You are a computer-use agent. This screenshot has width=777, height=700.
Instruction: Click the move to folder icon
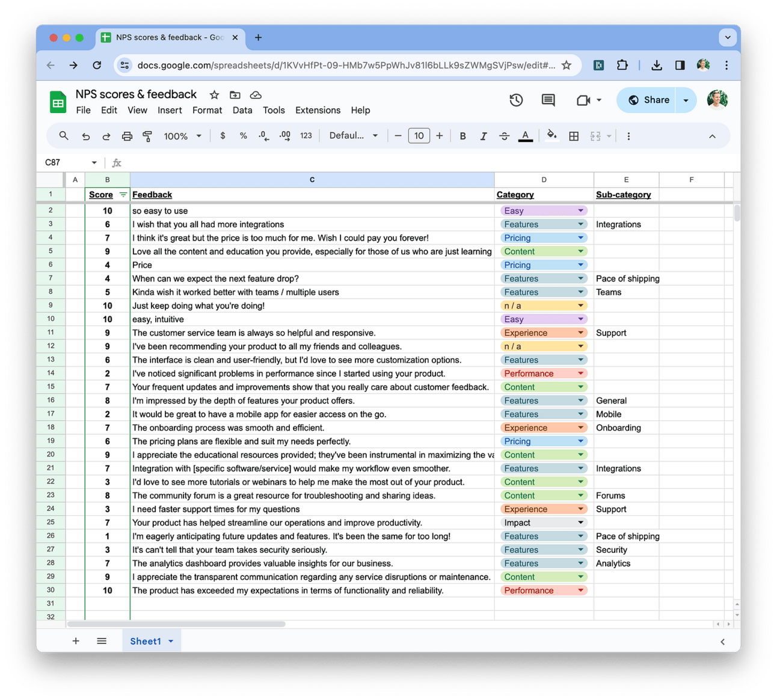(x=235, y=95)
